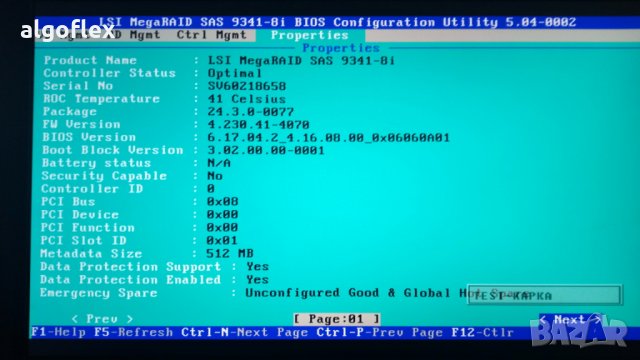Select Product Name value LSI MegaRAID SAS 9341-8i
The width and height of the screenshot is (640, 360).
(301, 61)
